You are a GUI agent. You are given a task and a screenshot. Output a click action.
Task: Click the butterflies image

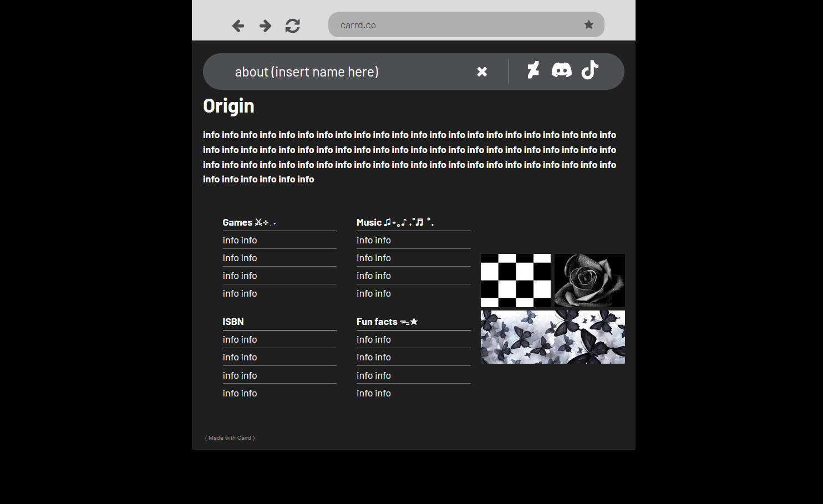click(x=552, y=337)
